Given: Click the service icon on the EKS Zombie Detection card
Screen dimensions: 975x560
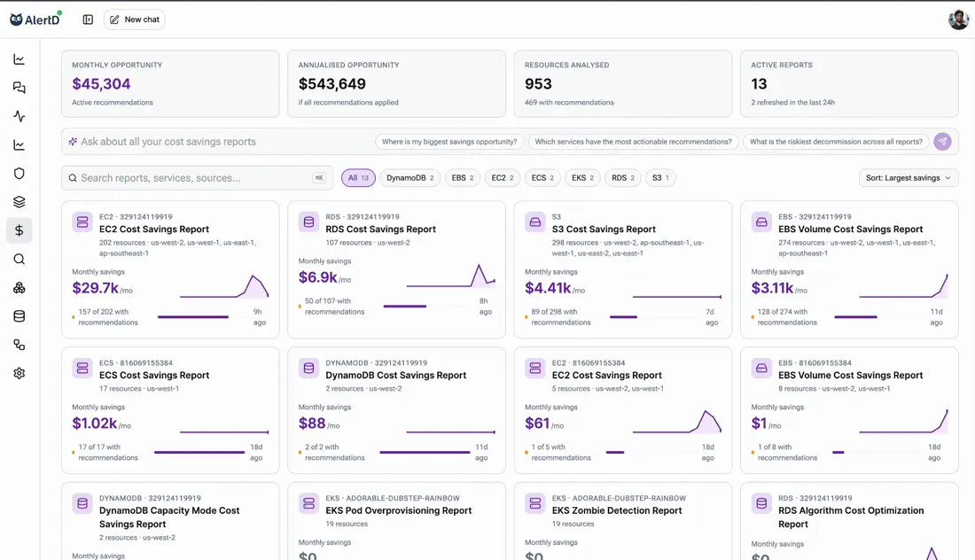Looking at the screenshot, I should [x=534, y=503].
